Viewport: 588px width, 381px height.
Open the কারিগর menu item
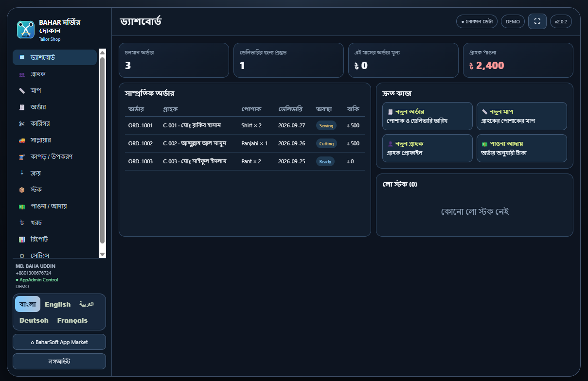[x=54, y=123]
